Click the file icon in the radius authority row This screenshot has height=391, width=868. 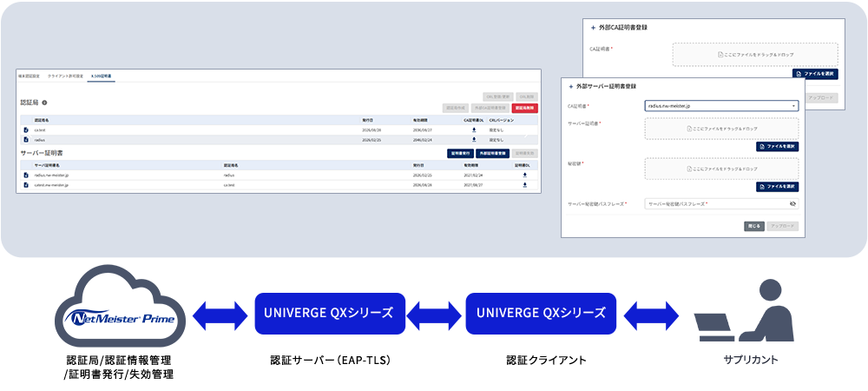coord(26,140)
